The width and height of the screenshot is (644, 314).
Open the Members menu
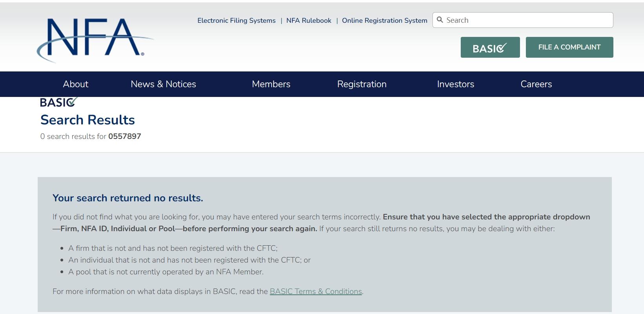(271, 84)
